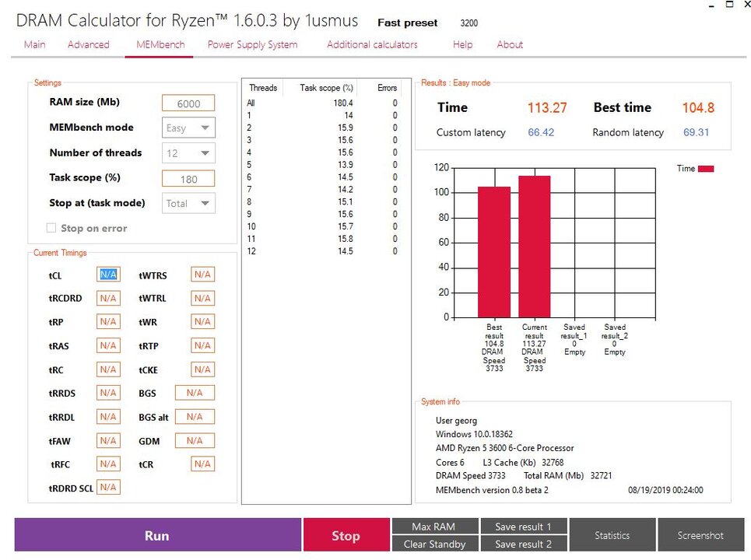Open Power Supply System tab

[252, 44]
